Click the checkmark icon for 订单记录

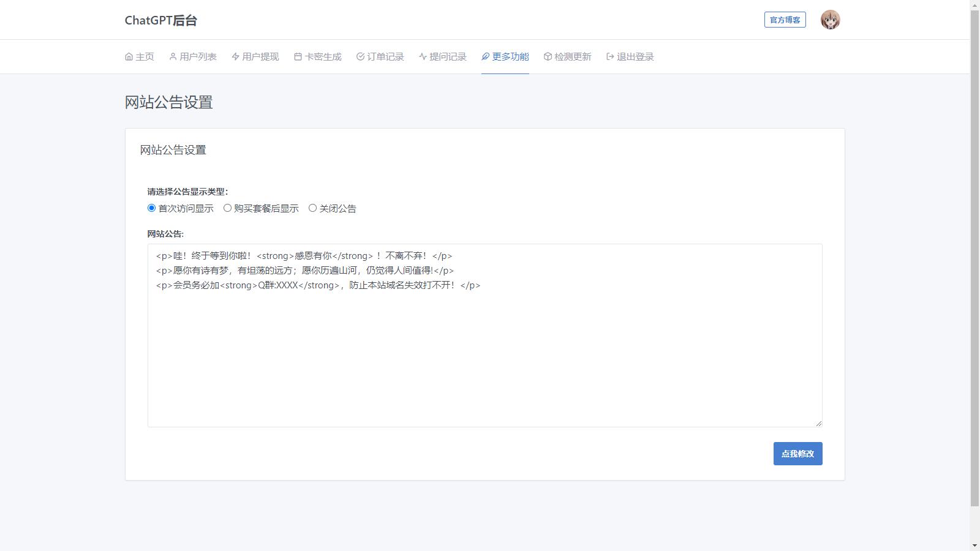point(360,57)
